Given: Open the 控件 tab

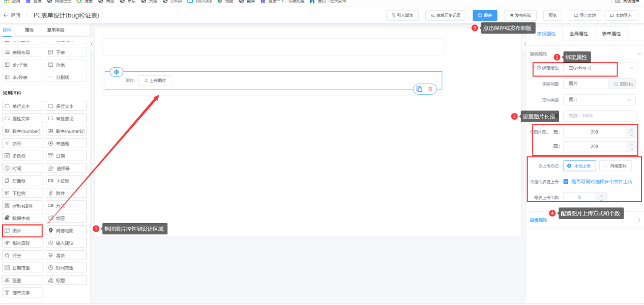Looking at the screenshot, I should pos(7,30).
